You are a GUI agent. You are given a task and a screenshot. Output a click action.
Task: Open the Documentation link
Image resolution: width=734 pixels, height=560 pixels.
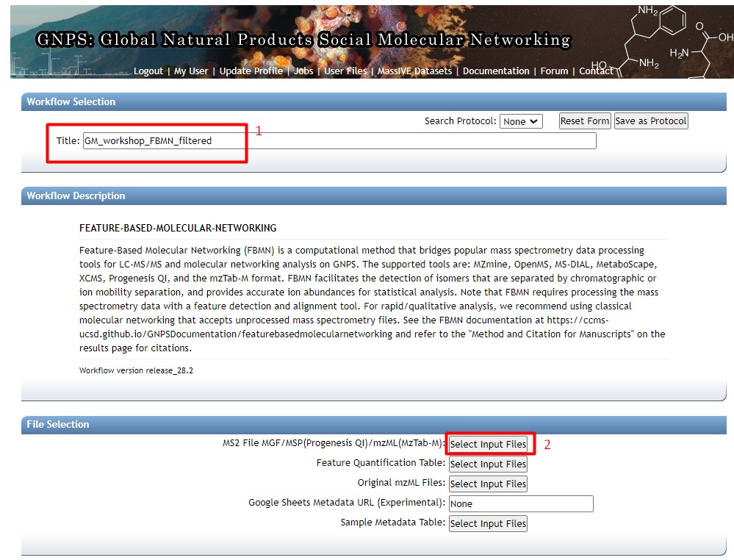tap(496, 71)
